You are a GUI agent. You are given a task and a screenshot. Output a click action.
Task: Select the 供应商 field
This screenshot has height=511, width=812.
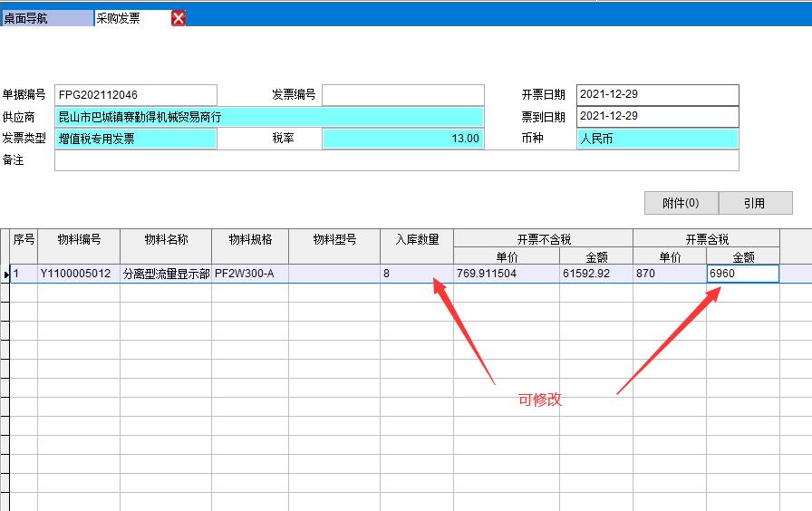[269, 117]
